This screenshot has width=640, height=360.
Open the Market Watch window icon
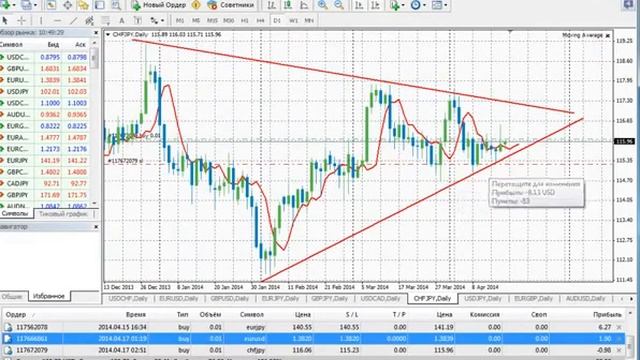pos(51,5)
